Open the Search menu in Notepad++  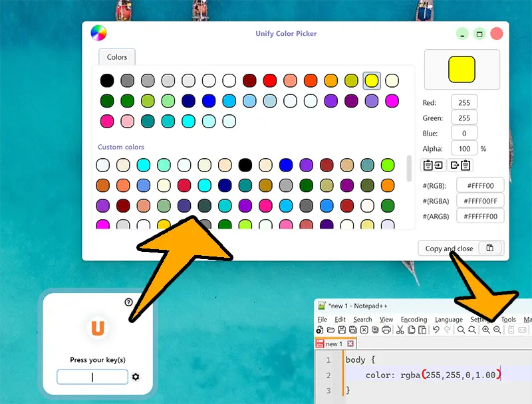362,319
